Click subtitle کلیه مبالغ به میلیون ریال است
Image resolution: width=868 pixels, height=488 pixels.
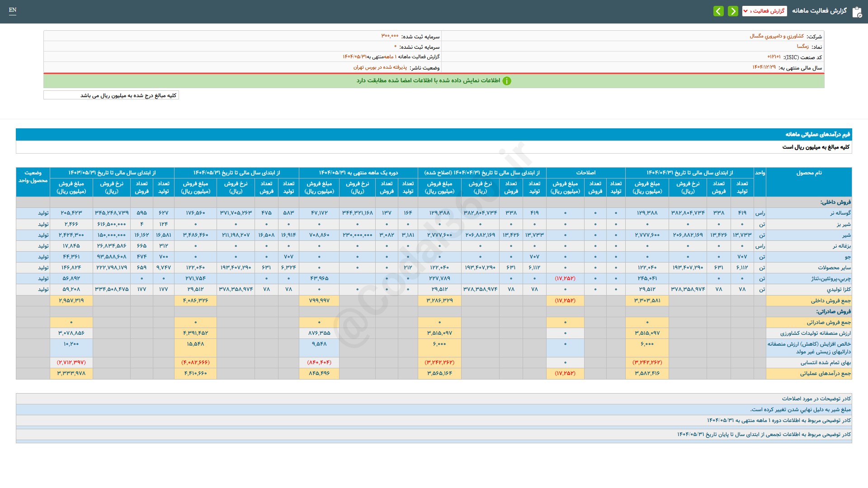816,147
